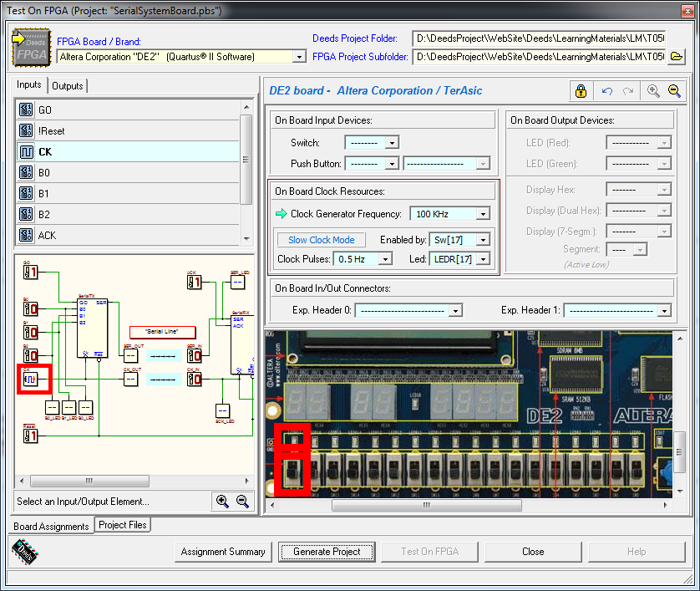Image resolution: width=700 pixels, height=591 pixels.
Task: Switch to the Outputs tab
Action: pos(68,86)
